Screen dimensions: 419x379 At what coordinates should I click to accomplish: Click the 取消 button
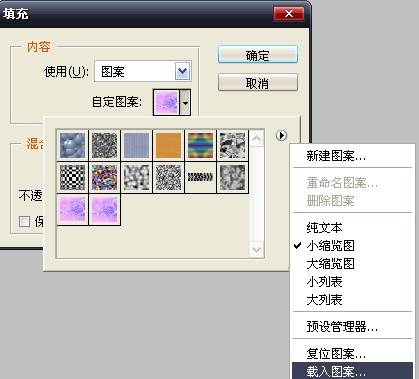(258, 82)
